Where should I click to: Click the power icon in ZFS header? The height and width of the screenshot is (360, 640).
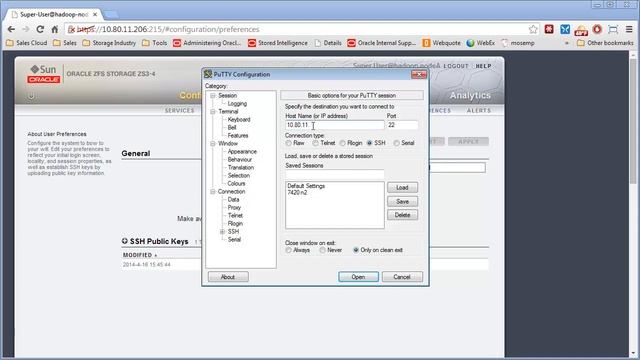[x=31, y=96]
